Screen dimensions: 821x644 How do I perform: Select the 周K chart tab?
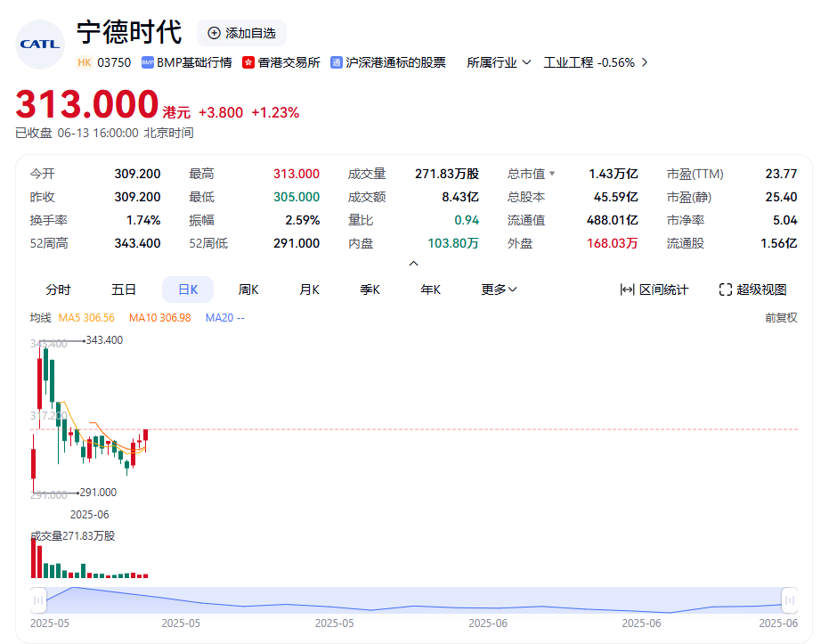(x=248, y=289)
